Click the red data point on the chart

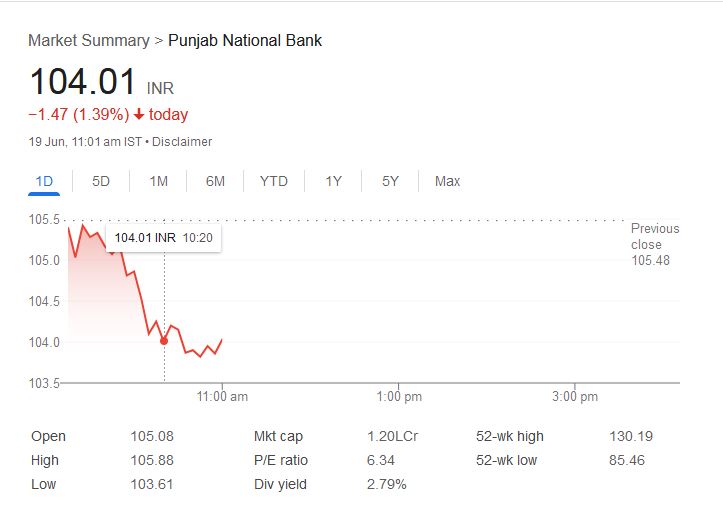coord(164,340)
